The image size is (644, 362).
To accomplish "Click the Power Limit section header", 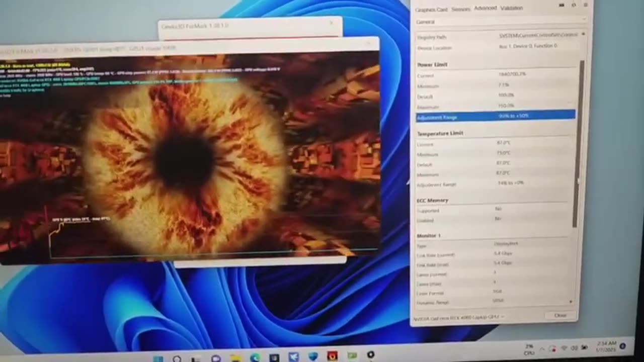I will point(432,64).
